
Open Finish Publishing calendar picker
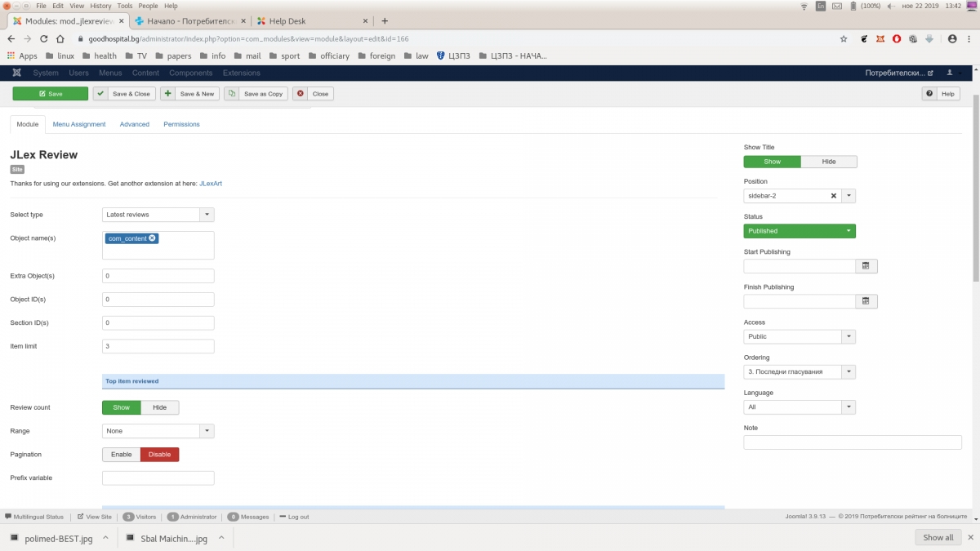[x=866, y=301]
